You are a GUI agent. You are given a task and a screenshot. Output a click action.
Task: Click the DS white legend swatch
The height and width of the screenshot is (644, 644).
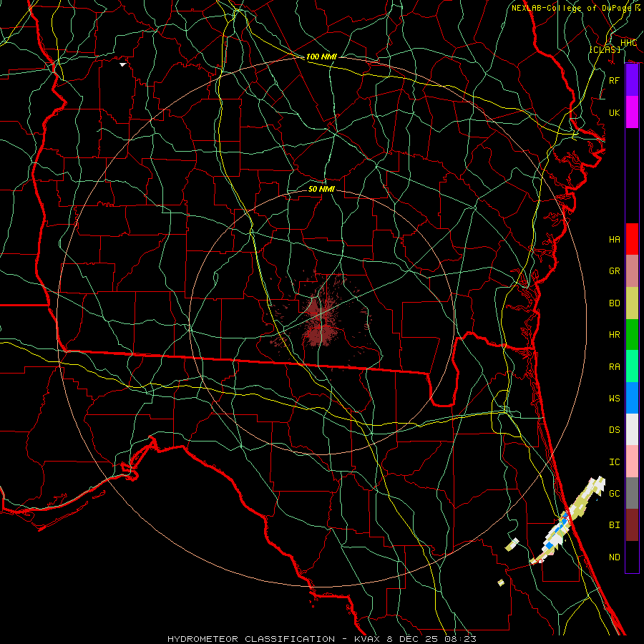(x=632, y=429)
